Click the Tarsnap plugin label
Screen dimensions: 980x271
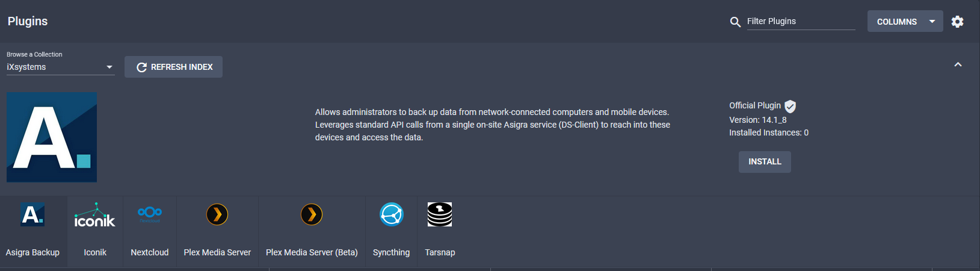pos(440,252)
